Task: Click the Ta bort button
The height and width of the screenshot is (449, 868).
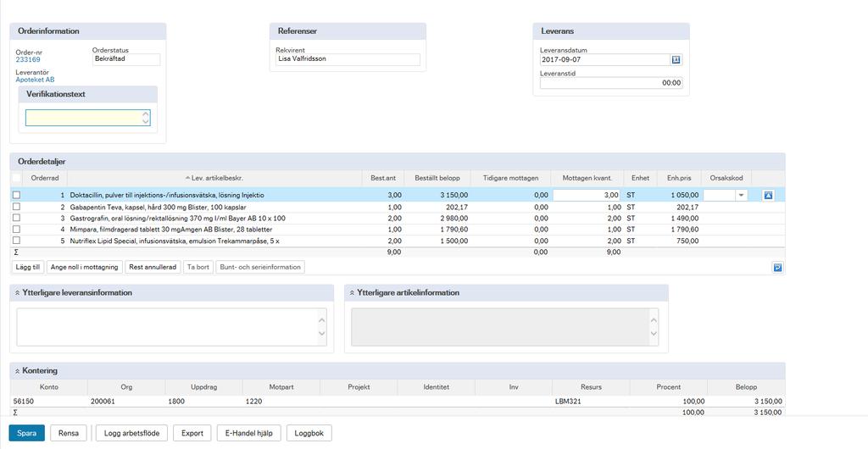Action: (198, 267)
